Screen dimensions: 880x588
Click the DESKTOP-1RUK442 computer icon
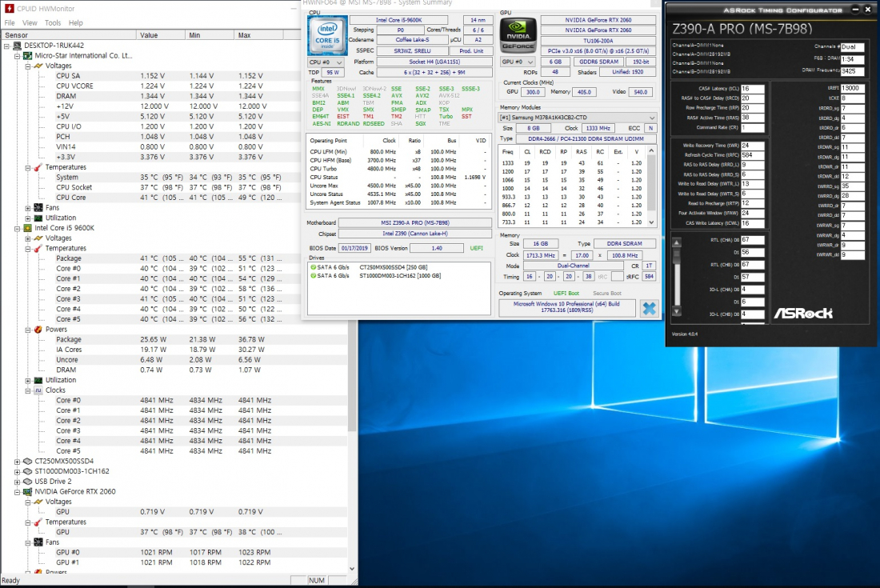coord(17,46)
